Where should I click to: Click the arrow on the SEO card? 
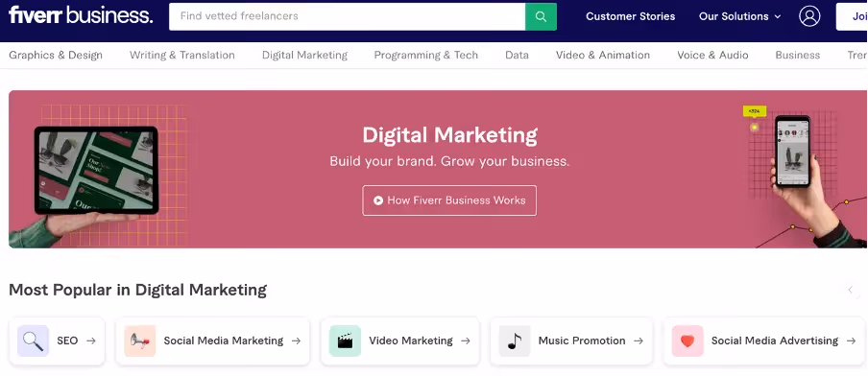click(x=91, y=341)
